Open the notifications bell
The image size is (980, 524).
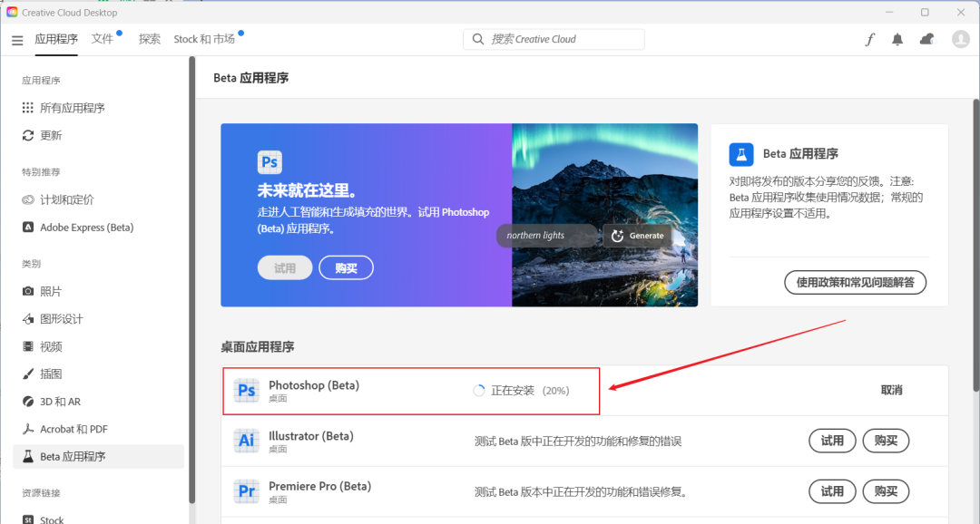(x=897, y=39)
